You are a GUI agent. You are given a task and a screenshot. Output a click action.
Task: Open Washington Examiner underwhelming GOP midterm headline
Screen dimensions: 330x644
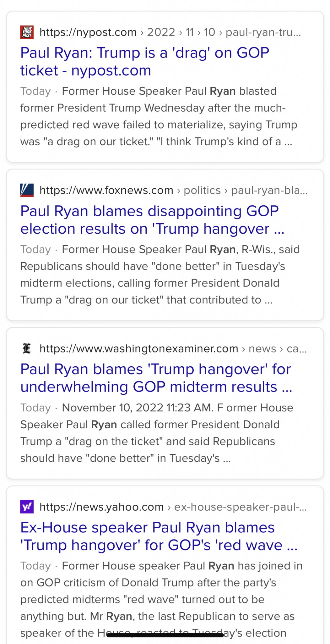[x=156, y=378]
